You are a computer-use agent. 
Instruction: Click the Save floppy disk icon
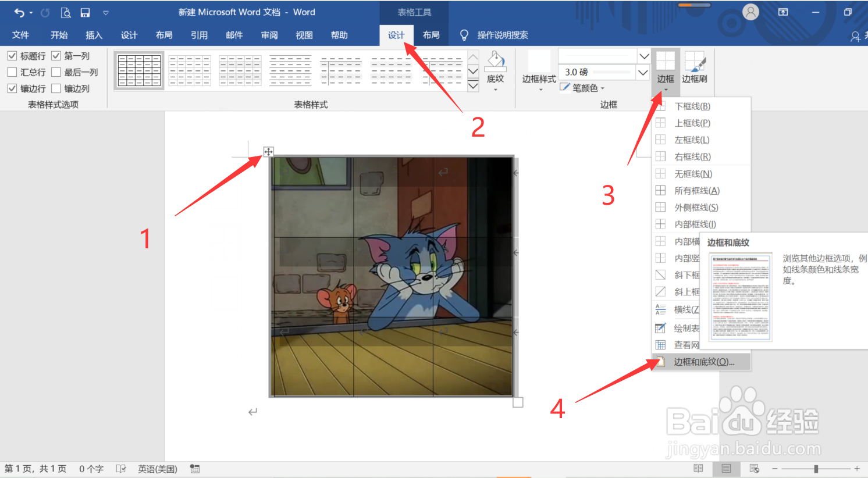pos(85,12)
